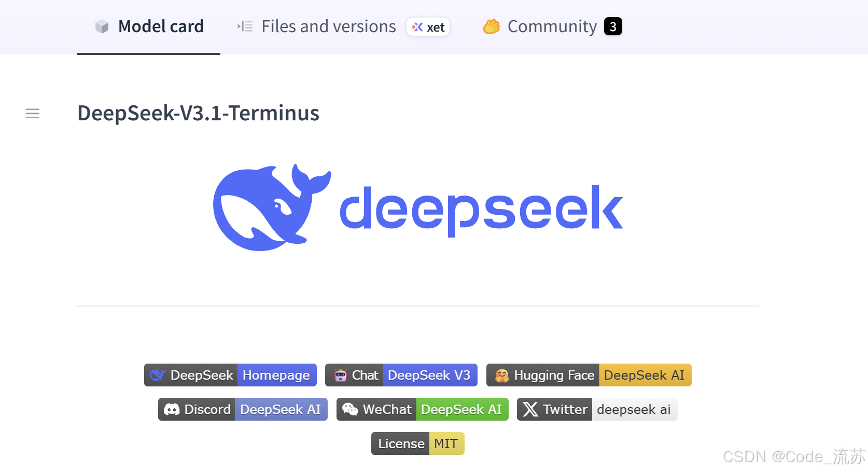The width and height of the screenshot is (868, 472).
Task: Click the Files and versions list icon
Action: click(x=245, y=26)
